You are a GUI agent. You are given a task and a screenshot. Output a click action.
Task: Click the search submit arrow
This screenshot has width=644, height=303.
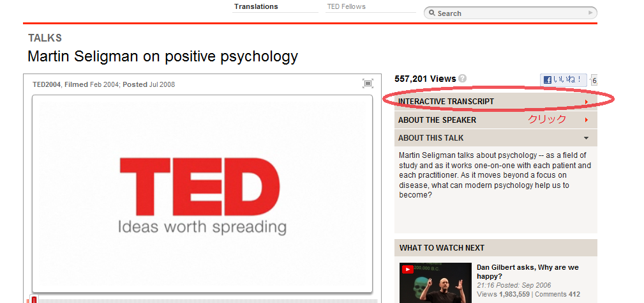click(590, 13)
